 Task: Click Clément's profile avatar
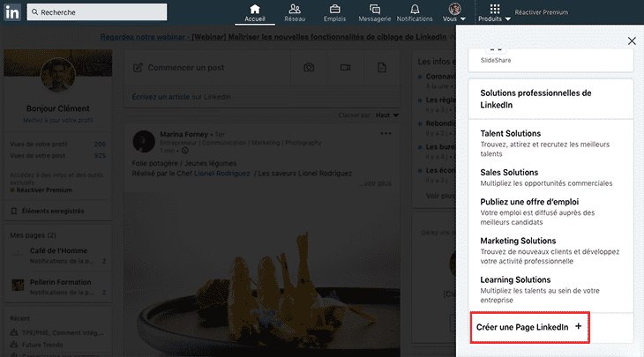point(58,75)
